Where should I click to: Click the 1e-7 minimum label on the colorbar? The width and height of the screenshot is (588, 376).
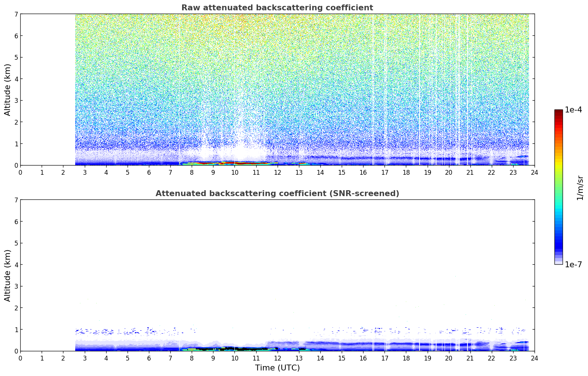[573, 265]
